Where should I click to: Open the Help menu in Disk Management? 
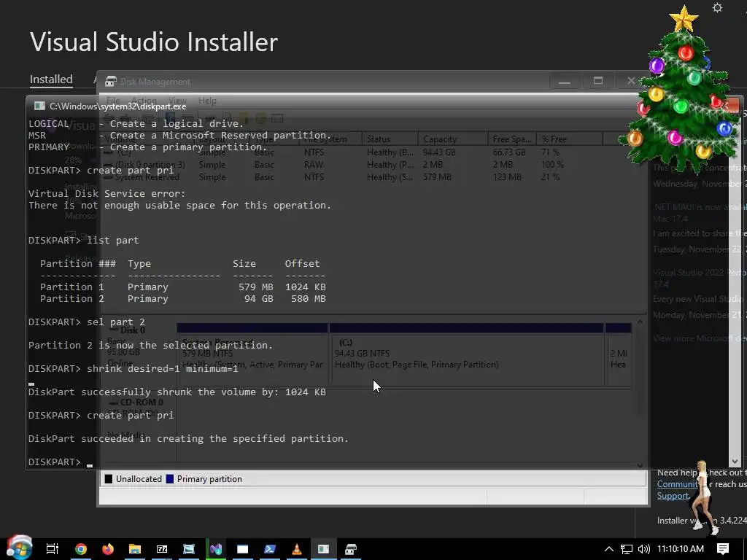pyautogui.click(x=207, y=101)
